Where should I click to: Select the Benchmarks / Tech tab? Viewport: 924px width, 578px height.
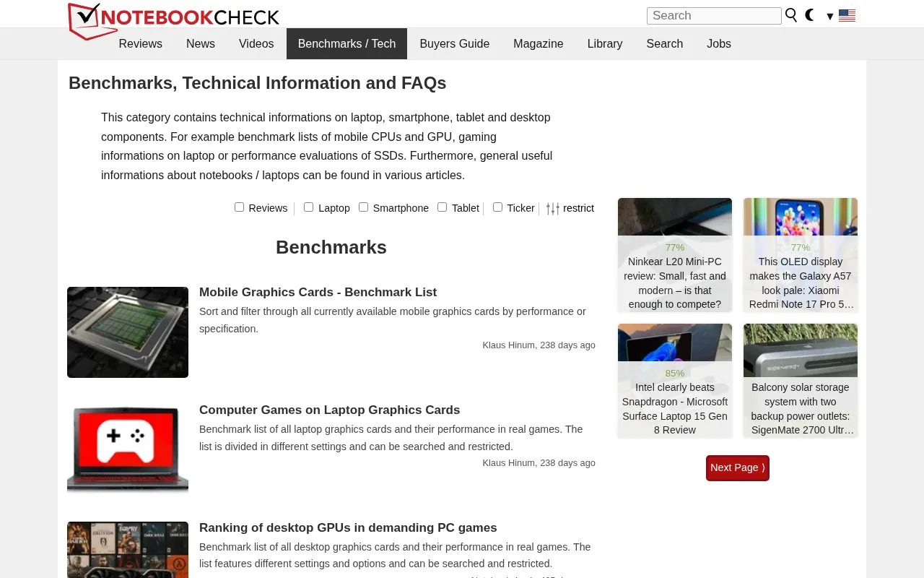point(346,43)
